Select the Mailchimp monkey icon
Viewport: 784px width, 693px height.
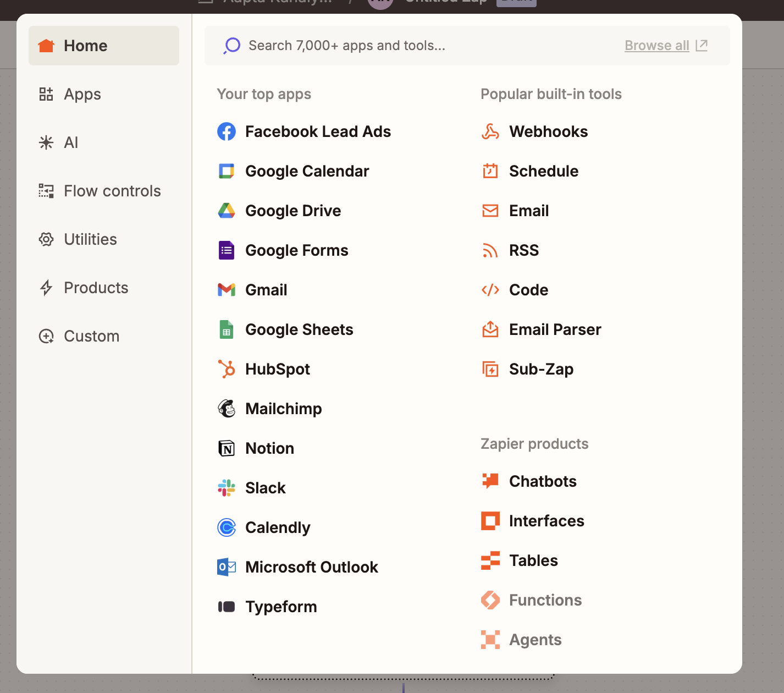click(226, 409)
